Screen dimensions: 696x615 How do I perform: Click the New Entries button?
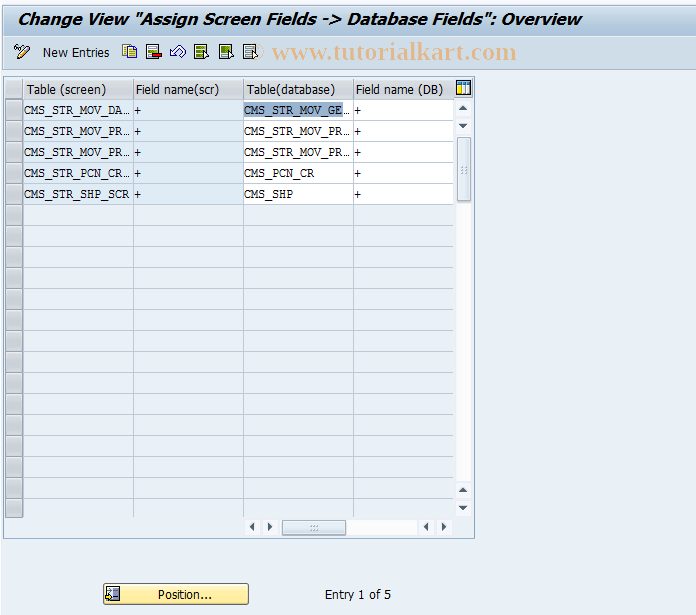pos(76,52)
